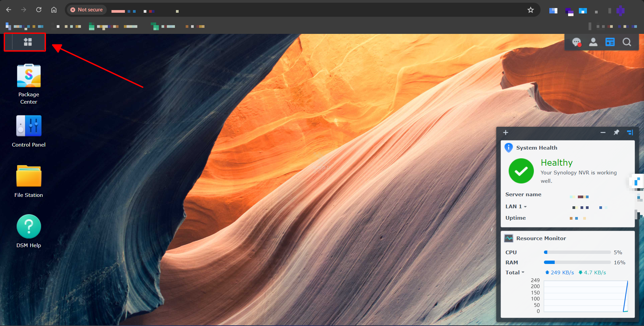Viewport: 644px width, 326px height.
Task: Open File Station folder icon
Action: (x=29, y=176)
